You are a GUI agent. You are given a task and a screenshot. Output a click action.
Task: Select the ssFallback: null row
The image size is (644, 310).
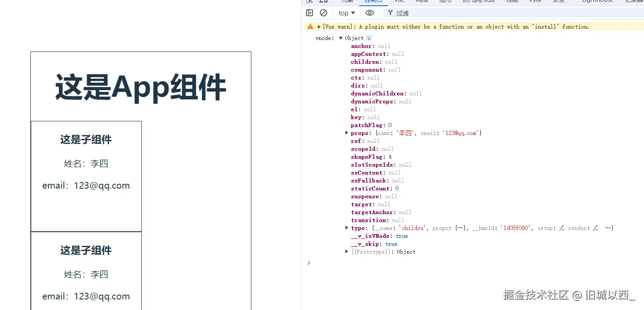click(378, 181)
